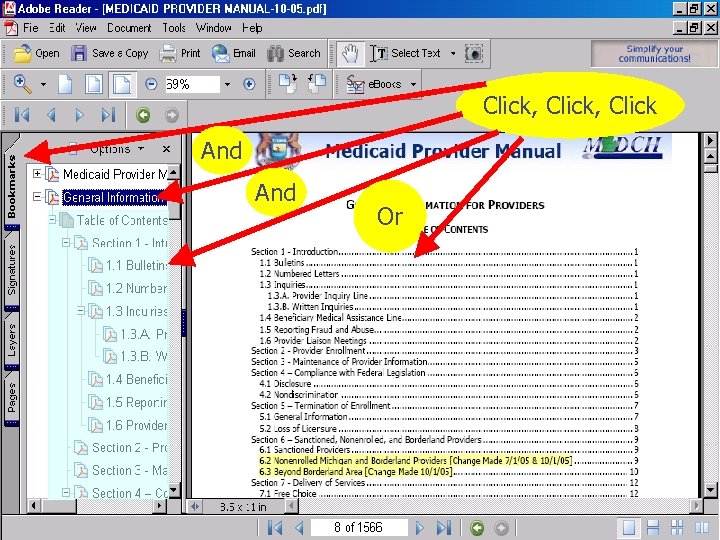Open the File menu
This screenshot has height=540, width=720.
[x=30, y=28]
